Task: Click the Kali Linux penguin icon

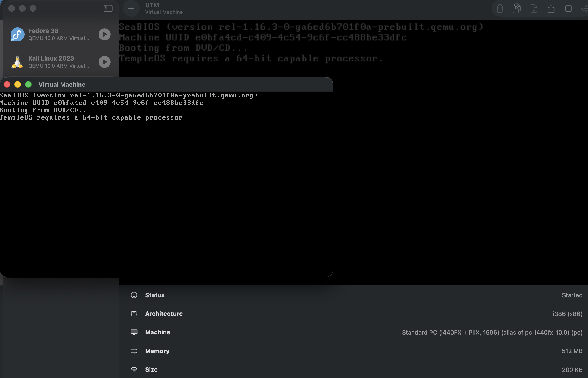Action: (x=17, y=62)
